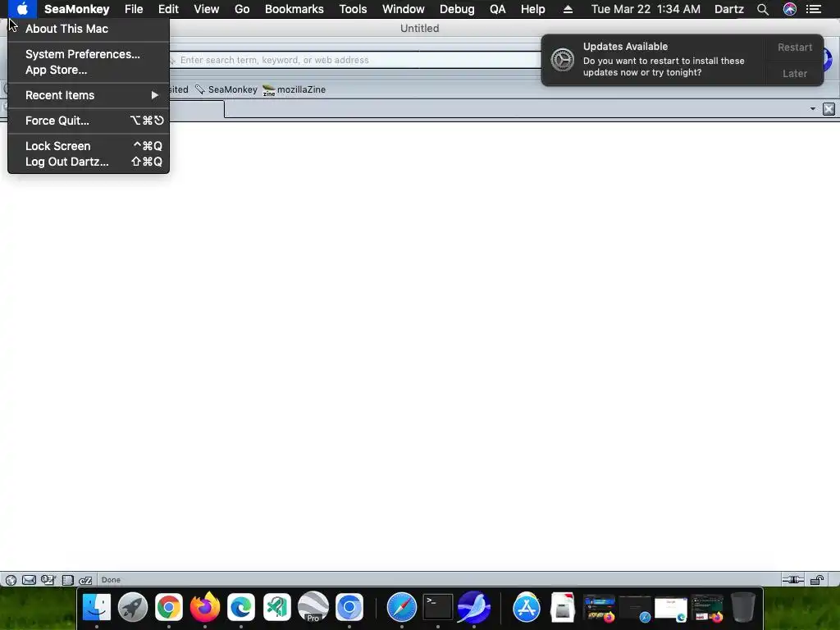
Task: Launch Firefox from the Dock
Action: pos(204,608)
